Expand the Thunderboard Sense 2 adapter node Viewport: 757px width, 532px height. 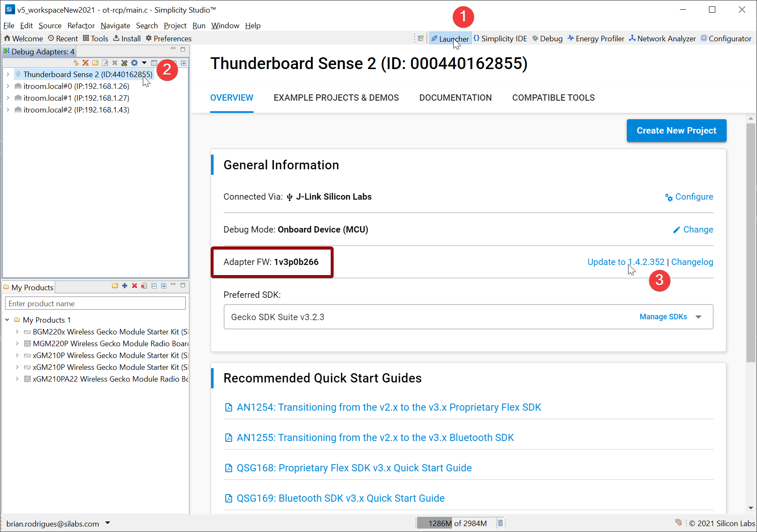point(8,74)
